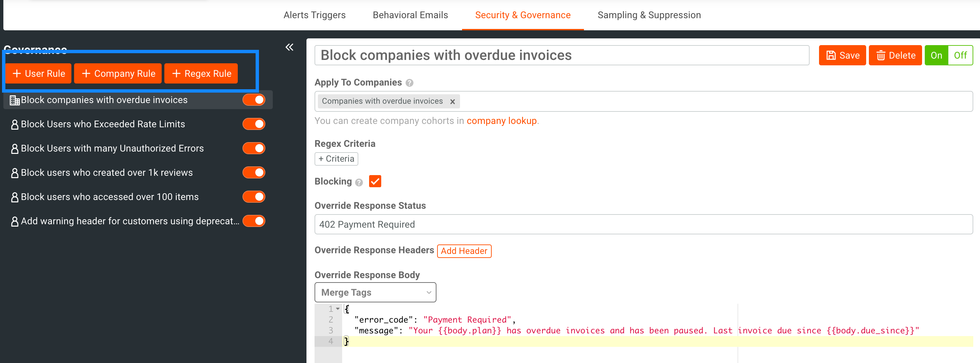Screen dimensions: 980x363
Task: Click the user icon beside Unauthorized Errors rule
Action: point(14,149)
